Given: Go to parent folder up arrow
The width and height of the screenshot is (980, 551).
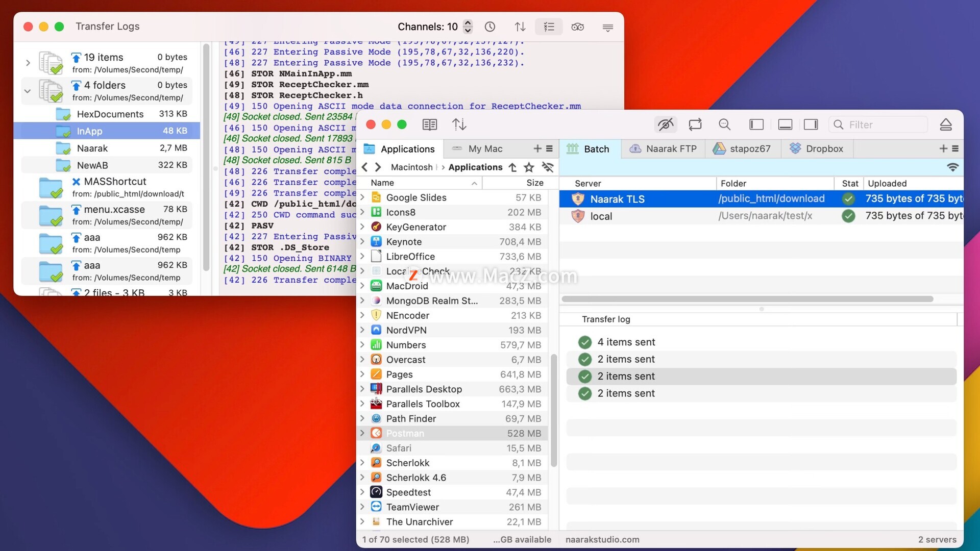Looking at the screenshot, I should [512, 167].
